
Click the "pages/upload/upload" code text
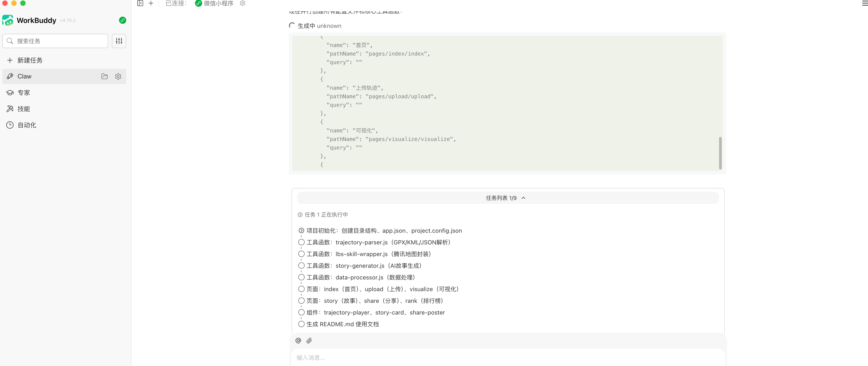[399, 96]
